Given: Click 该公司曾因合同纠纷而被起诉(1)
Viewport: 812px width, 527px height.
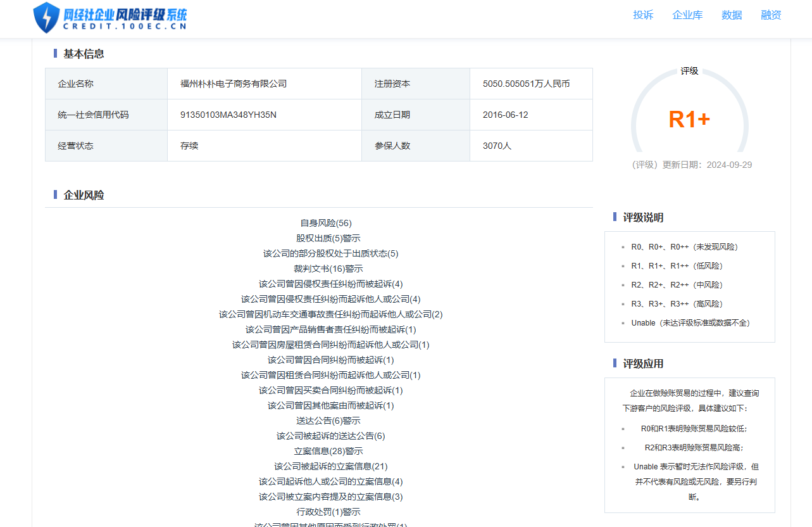Looking at the screenshot, I should [331, 360].
